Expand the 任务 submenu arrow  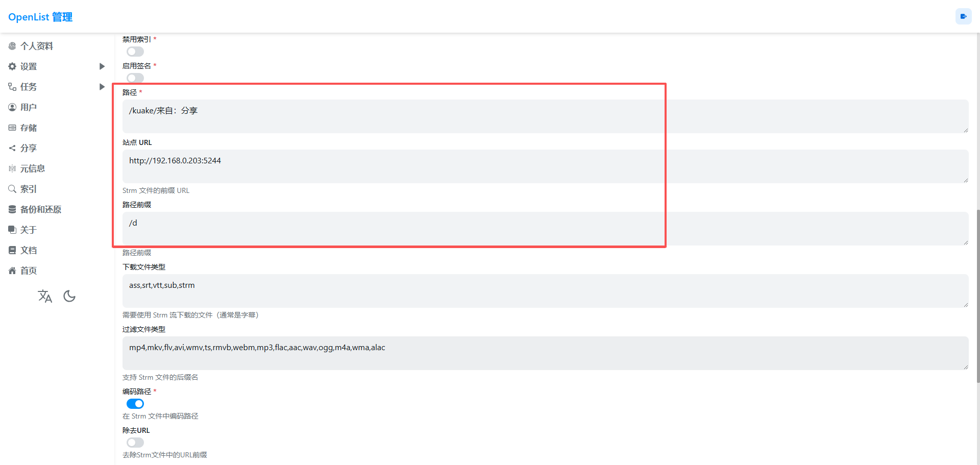pos(102,87)
